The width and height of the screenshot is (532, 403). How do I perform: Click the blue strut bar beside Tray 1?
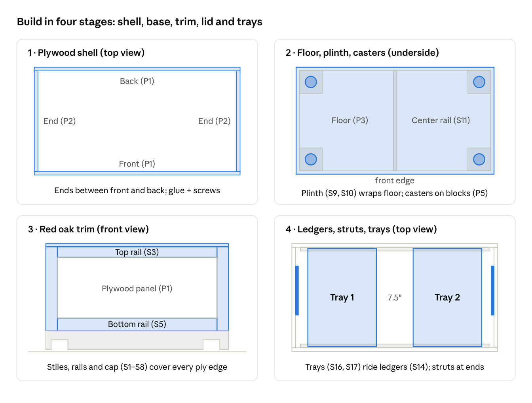tap(297, 291)
